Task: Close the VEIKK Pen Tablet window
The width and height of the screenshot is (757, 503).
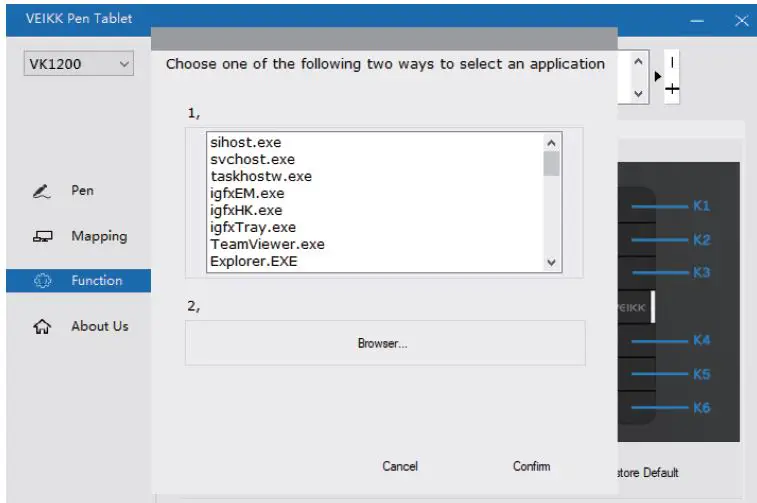Action: coord(742,21)
